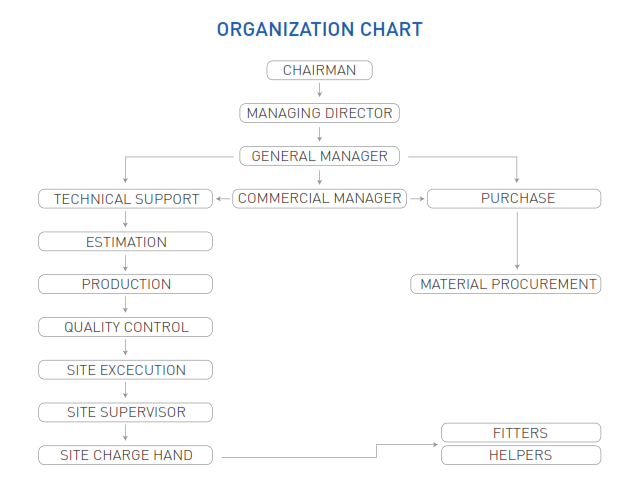The height and width of the screenshot is (484, 638).
Task: Click the PURCHASE box
Action: 514,198
